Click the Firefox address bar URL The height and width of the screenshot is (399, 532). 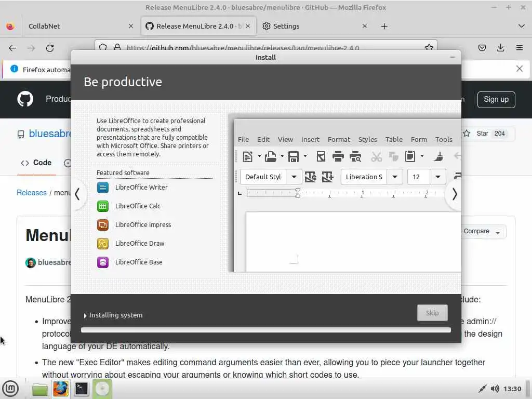[x=243, y=48]
